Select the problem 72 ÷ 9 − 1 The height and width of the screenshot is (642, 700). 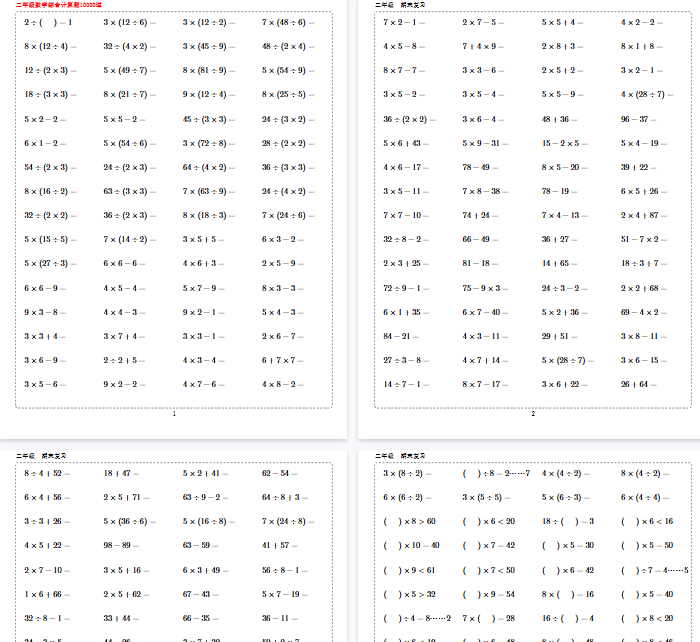[x=406, y=288]
